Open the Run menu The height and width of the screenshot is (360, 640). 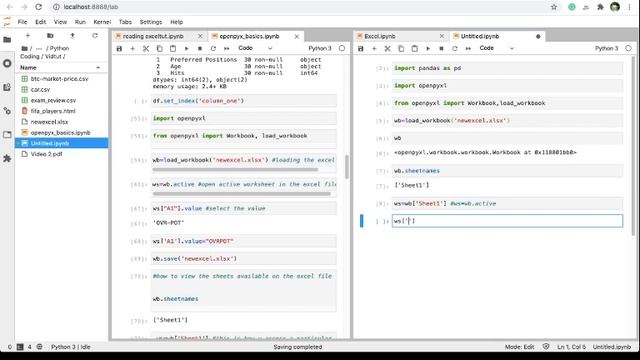80,22
